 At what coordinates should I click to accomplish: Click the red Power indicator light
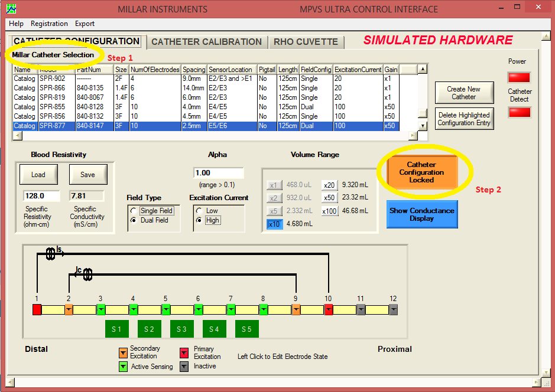click(520, 77)
